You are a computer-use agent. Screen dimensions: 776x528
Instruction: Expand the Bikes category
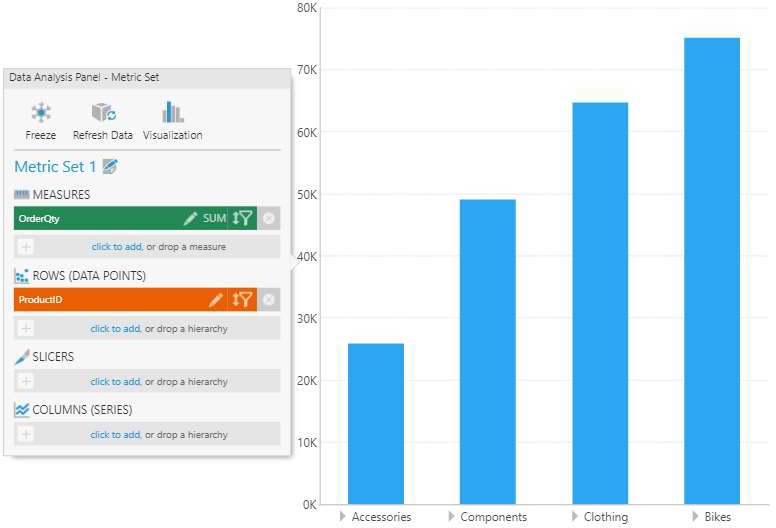[x=695, y=517]
